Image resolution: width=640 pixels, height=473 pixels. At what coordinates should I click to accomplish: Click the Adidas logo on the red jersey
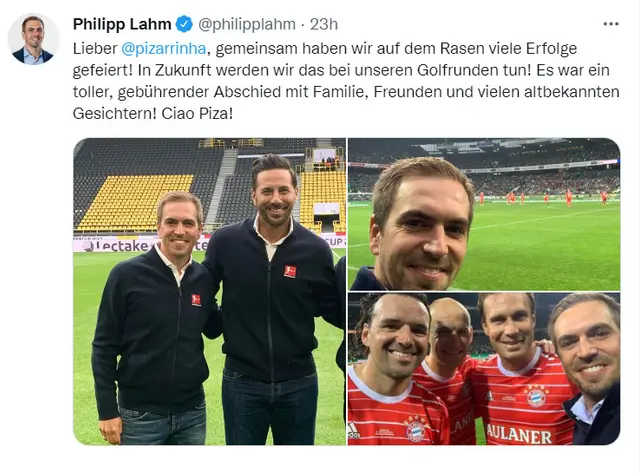pyautogui.click(x=353, y=431)
